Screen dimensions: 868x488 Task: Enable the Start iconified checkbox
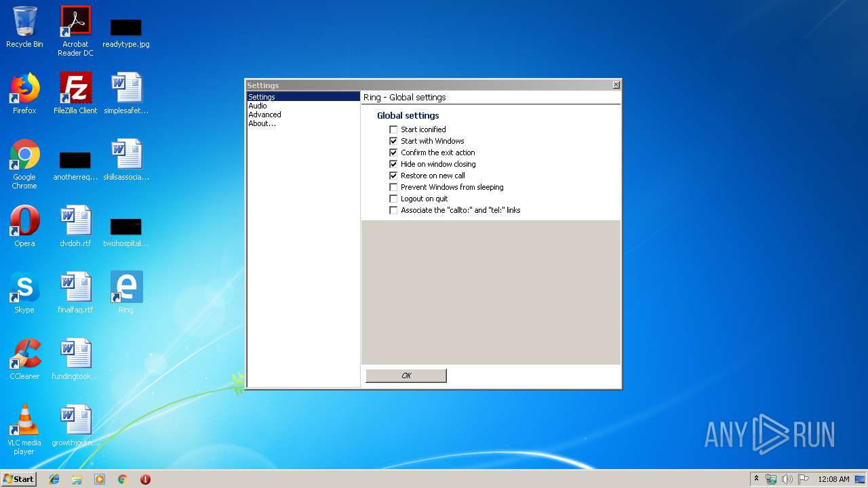393,129
